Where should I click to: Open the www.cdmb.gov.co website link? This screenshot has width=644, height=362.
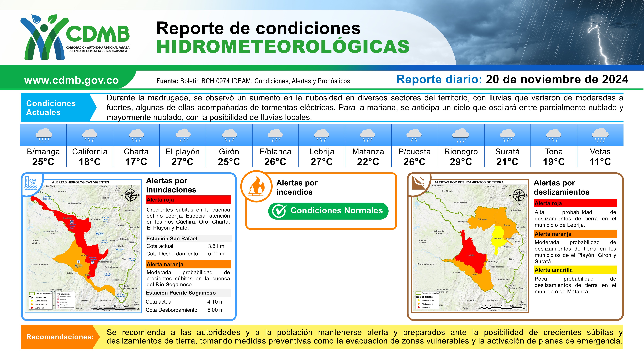71,80
